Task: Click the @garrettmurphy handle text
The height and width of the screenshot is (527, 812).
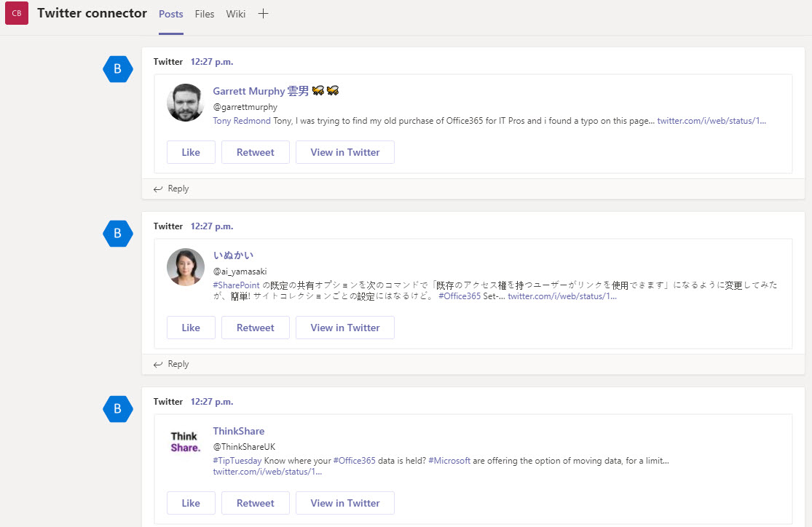Action: click(x=245, y=107)
